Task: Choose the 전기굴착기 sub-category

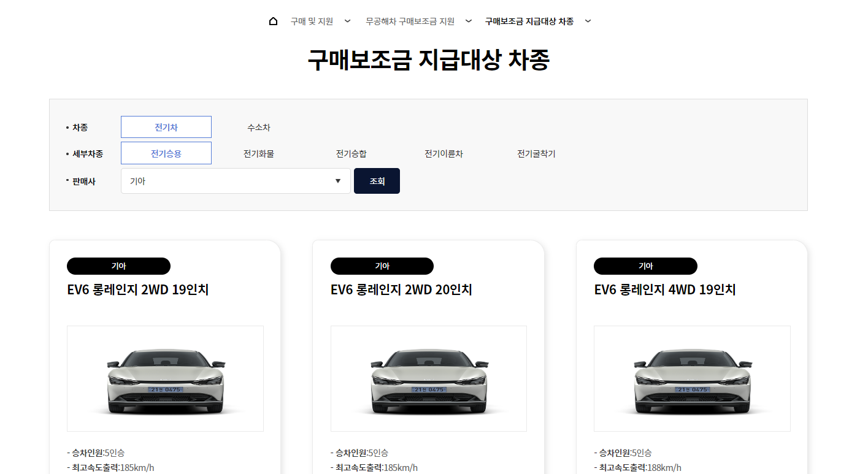Action: coord(536,154)
